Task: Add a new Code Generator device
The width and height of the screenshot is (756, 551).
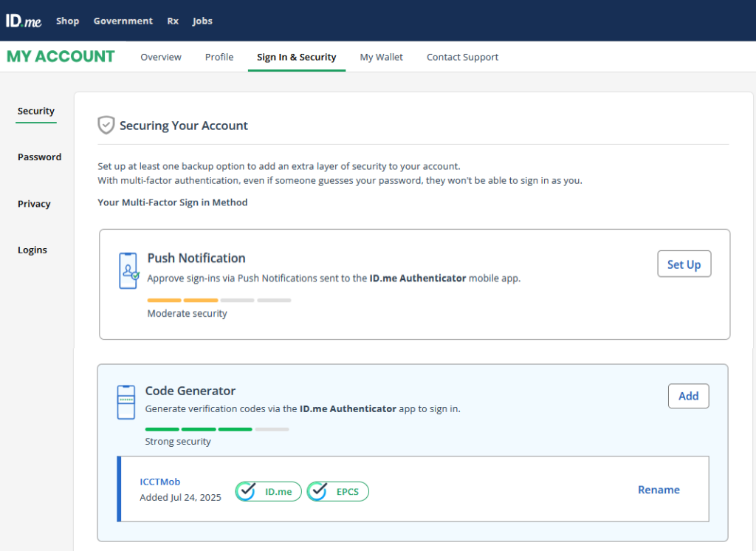Action: tap(688, 396)
